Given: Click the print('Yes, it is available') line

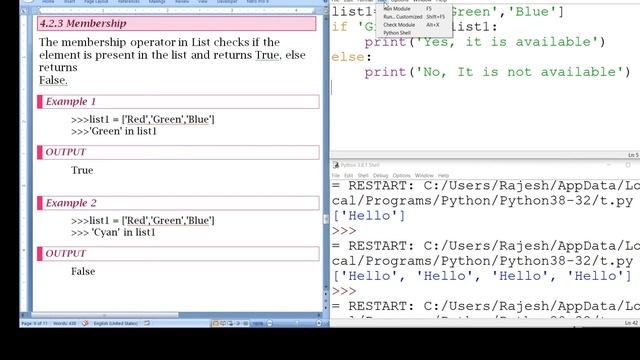Looking at the screenshot, I should tap(485, 42).
